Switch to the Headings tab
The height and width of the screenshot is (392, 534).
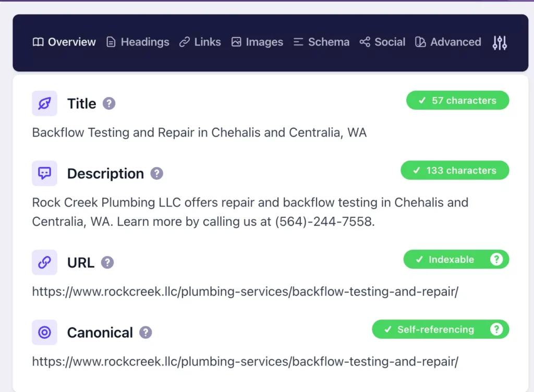click(144, 42)
